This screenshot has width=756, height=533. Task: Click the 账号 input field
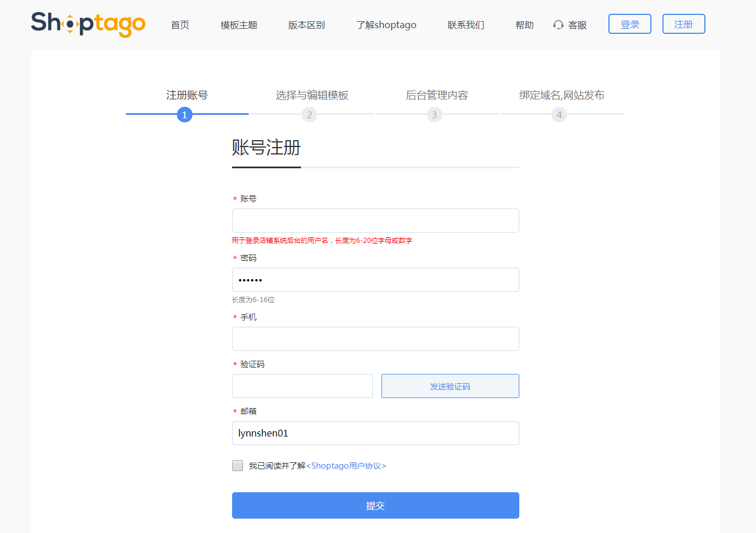click(x=375, y=220)
